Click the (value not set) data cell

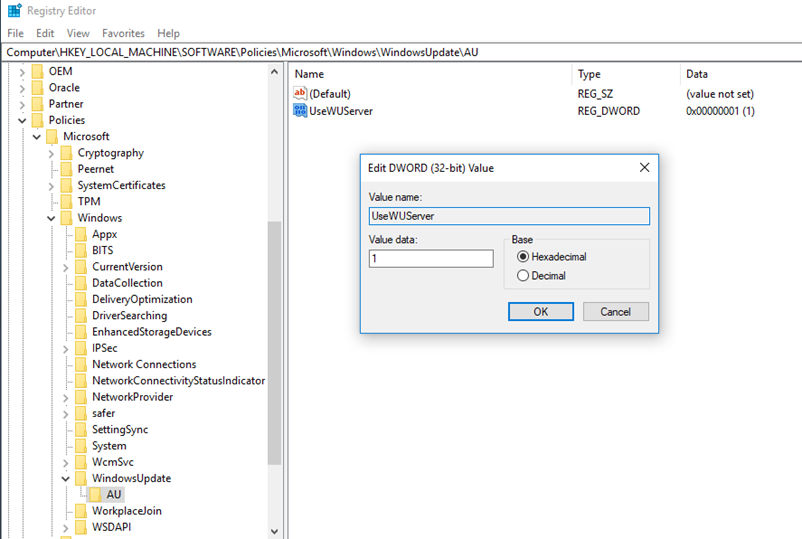[x=720, y=94]
